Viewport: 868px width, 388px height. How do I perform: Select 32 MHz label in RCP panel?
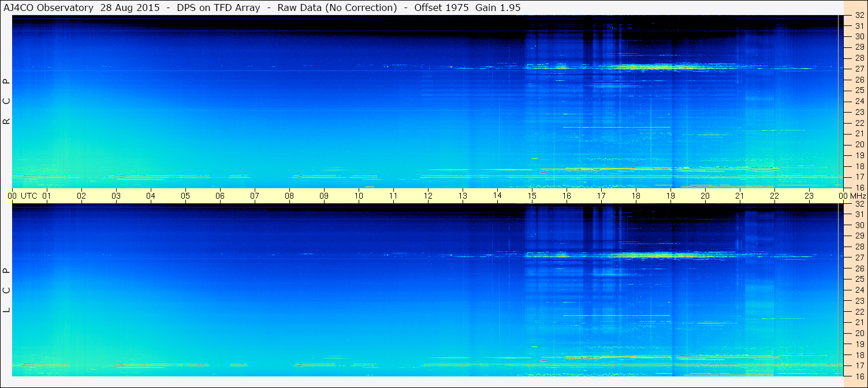tap(859, 16)
